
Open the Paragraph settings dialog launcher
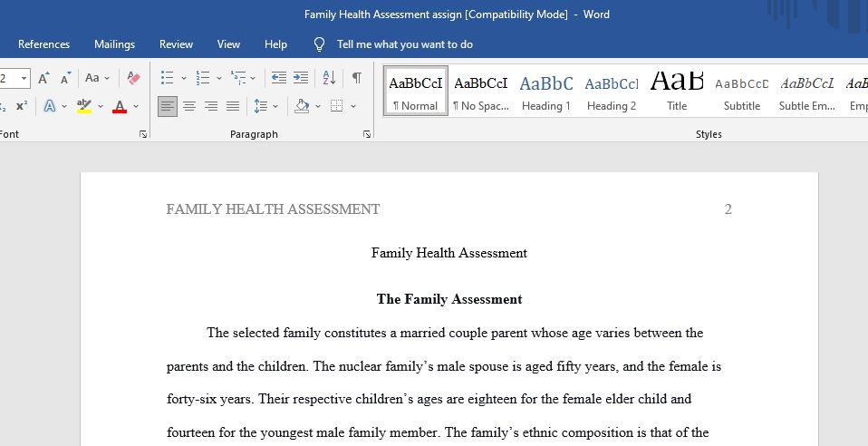click(x=366, y=134)
